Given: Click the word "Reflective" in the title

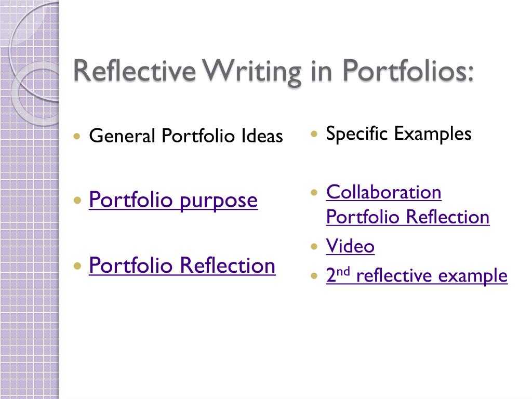Looking at the screenshot, I should pyautogui.click(x=135, y=71).
